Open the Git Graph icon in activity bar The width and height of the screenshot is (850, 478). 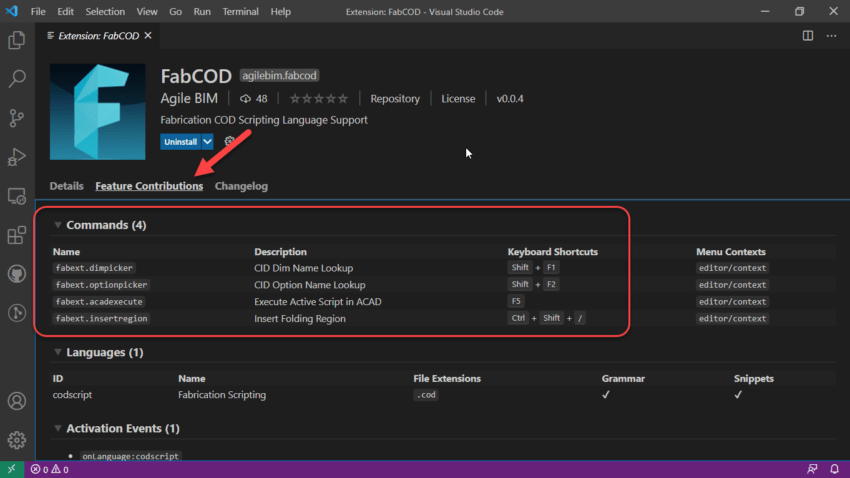tap(17, 313)
